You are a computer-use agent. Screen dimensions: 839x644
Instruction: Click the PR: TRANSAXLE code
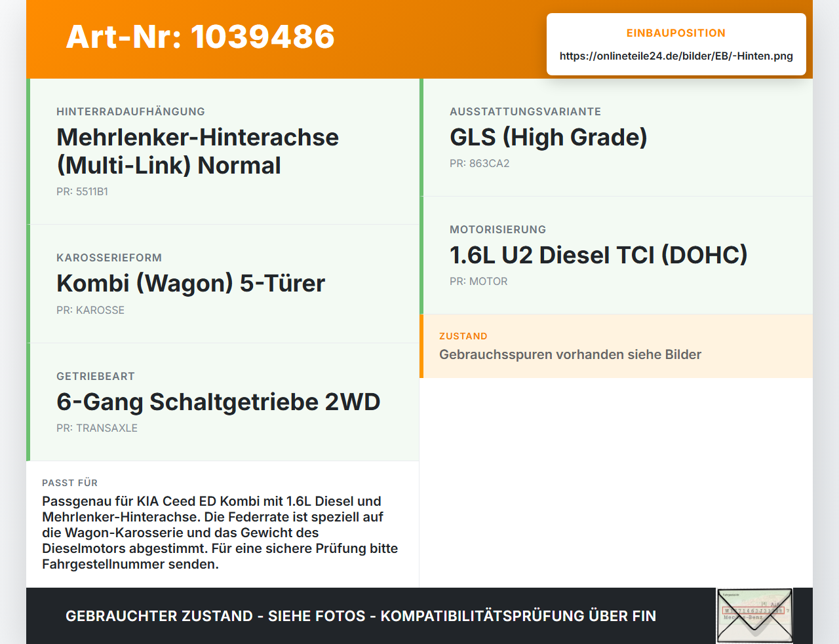[x=97, y=428]
